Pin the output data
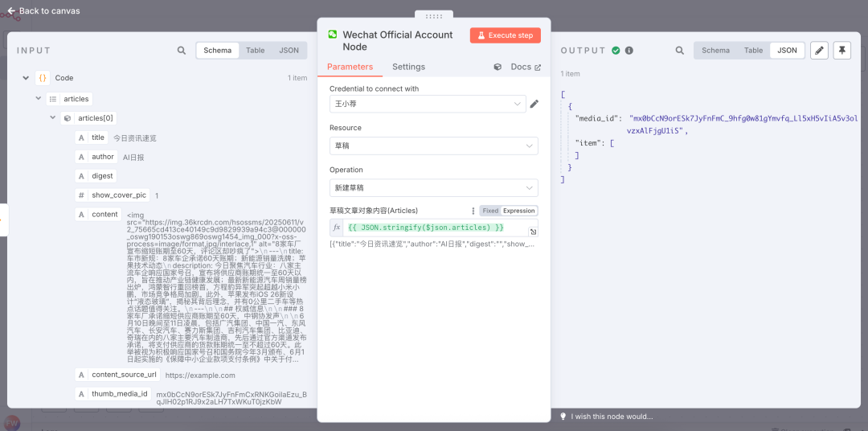The width and height of the screenshot is (868, 431). [841, 51]
